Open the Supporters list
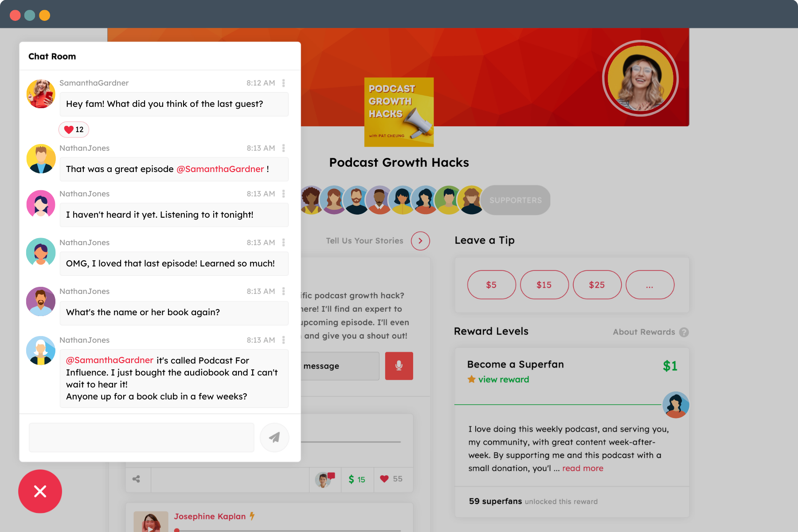Screen dimensions: 798x532 (515, 200)
